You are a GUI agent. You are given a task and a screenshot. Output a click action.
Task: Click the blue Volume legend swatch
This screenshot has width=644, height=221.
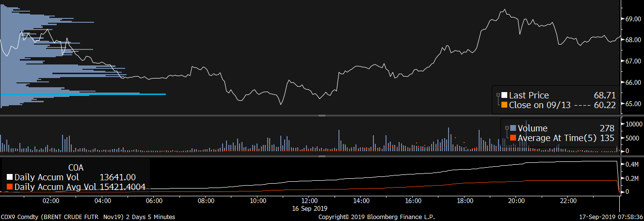point(513,128)
